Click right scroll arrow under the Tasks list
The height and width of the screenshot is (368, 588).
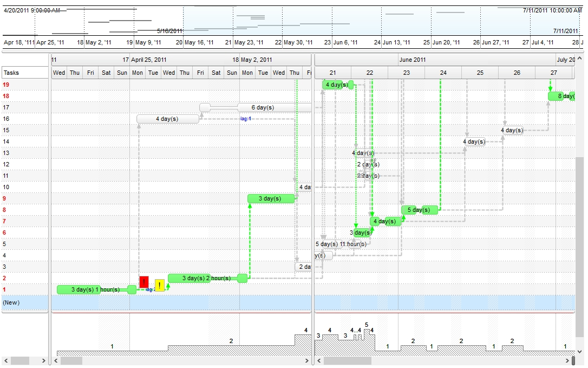point(45,360)
